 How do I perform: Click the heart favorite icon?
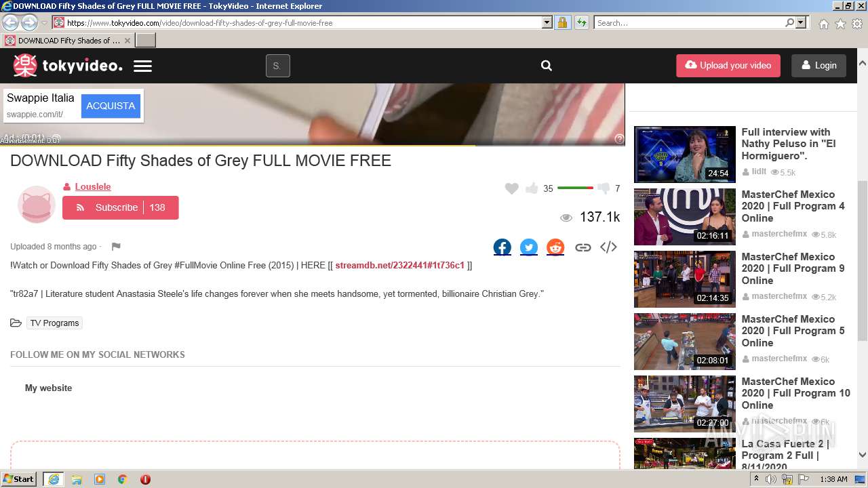click(x=512, y=188)
